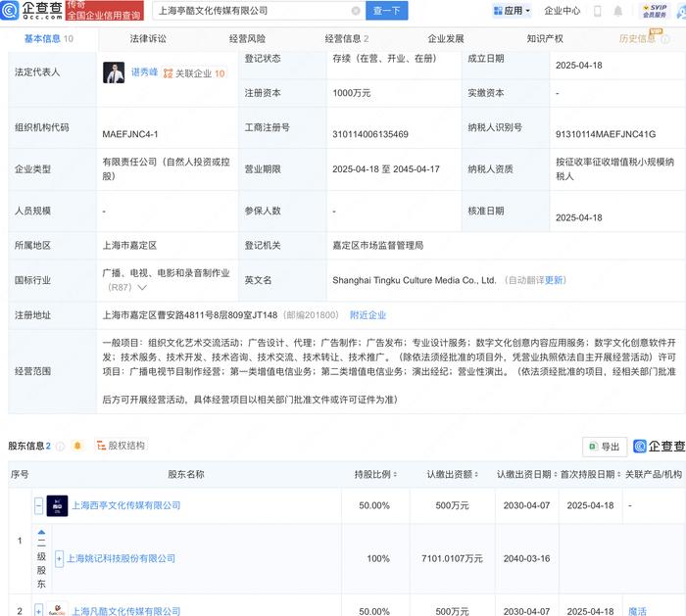Click the 查一下 search button
This screenshot has height=616, width=686.
pyautogui.click(x=387, y=11)
